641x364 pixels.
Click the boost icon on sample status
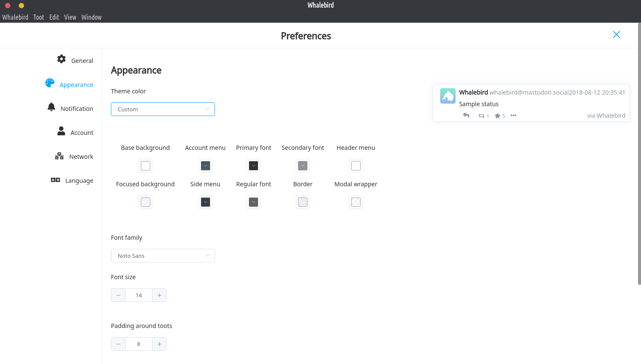[481, 116]
